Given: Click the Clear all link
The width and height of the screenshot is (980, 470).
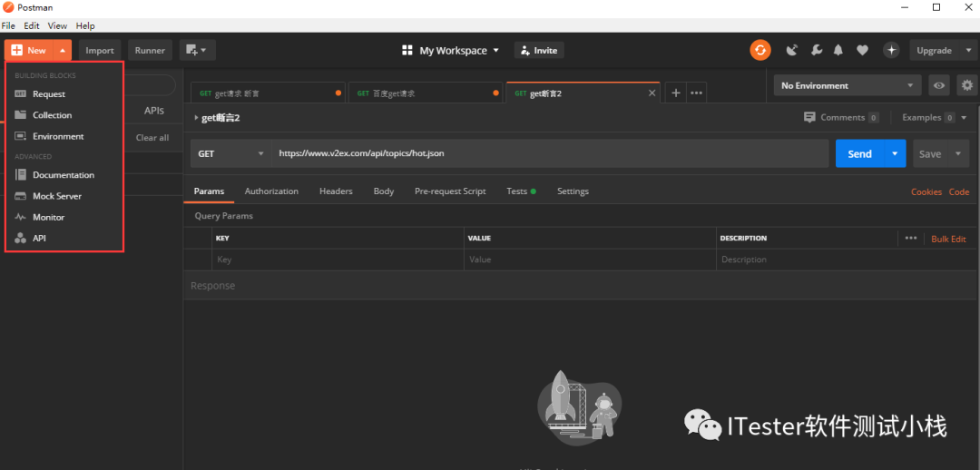Looking at the screenshot, I should 152,138.
